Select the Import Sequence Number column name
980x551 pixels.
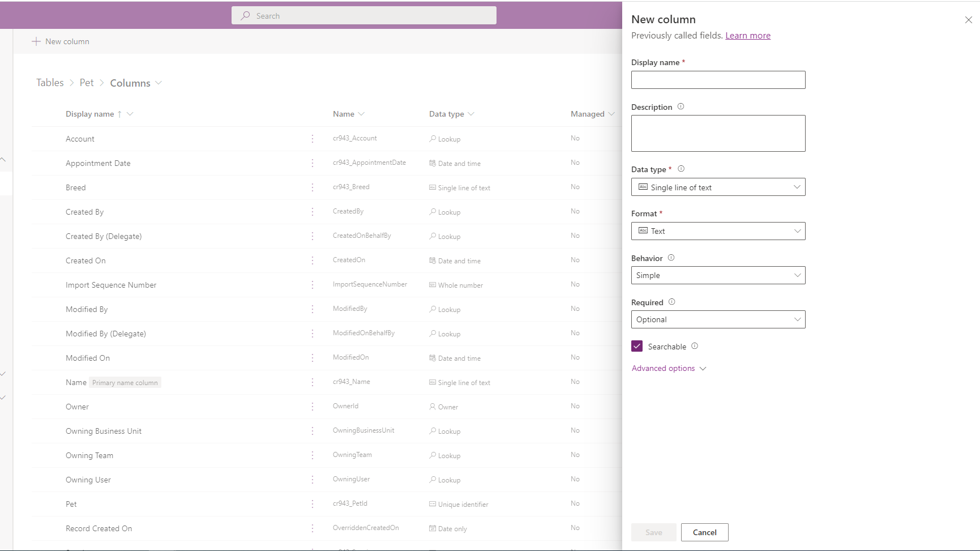click(x=111, y=285)
